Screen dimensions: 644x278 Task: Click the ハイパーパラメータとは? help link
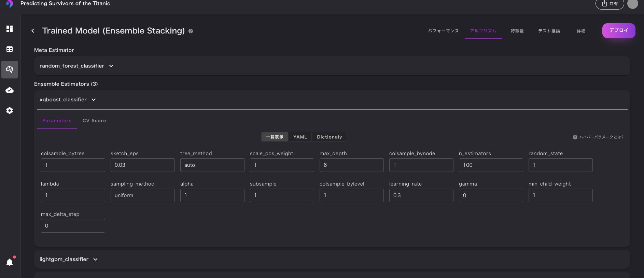point(598,137)
